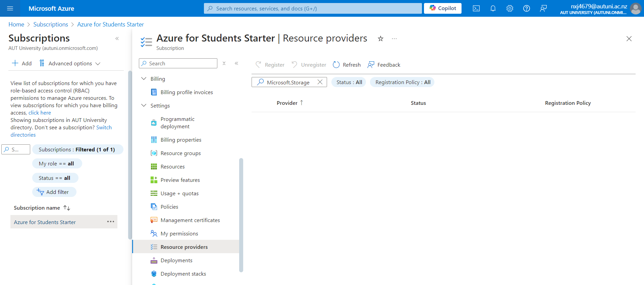Image resolution: width=644 pixels, height=285 pixels.
Task: Collapse the resource menu
Action: (236, 63)
